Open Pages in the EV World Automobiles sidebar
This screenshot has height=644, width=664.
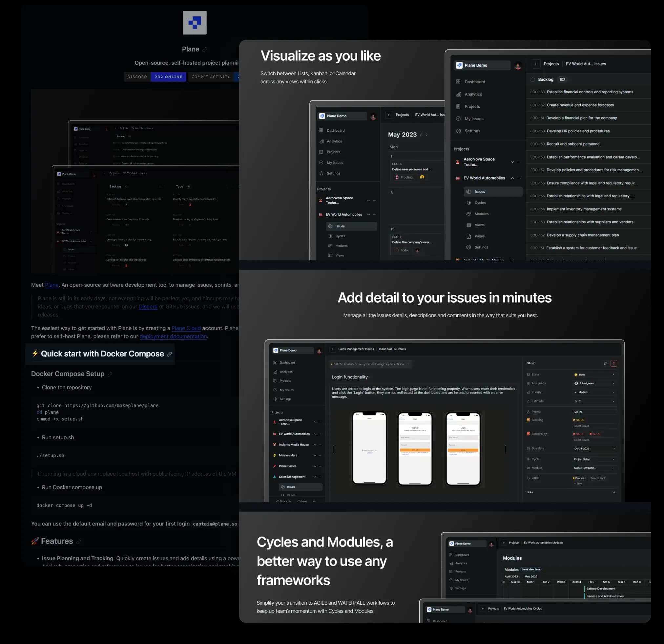point(479,236)
